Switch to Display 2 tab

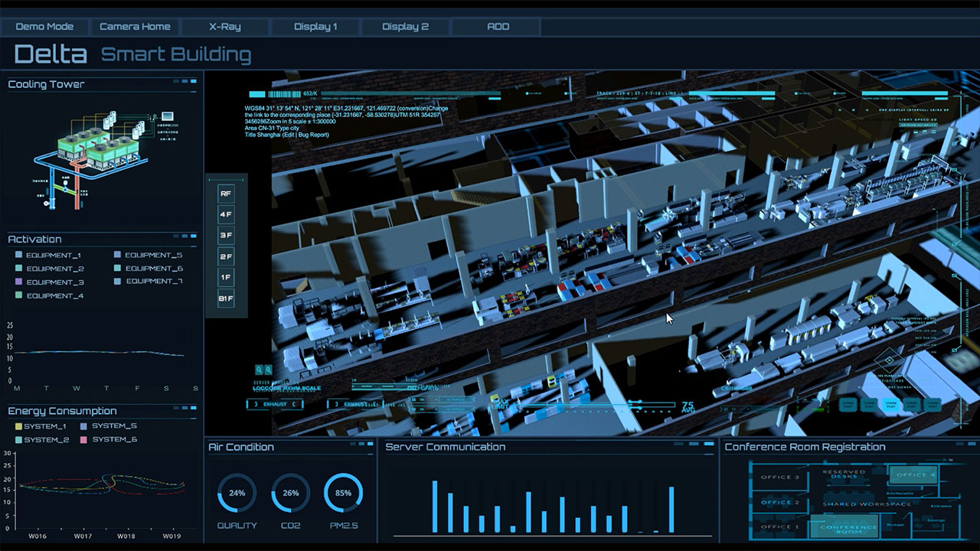(x=405, y=27)
